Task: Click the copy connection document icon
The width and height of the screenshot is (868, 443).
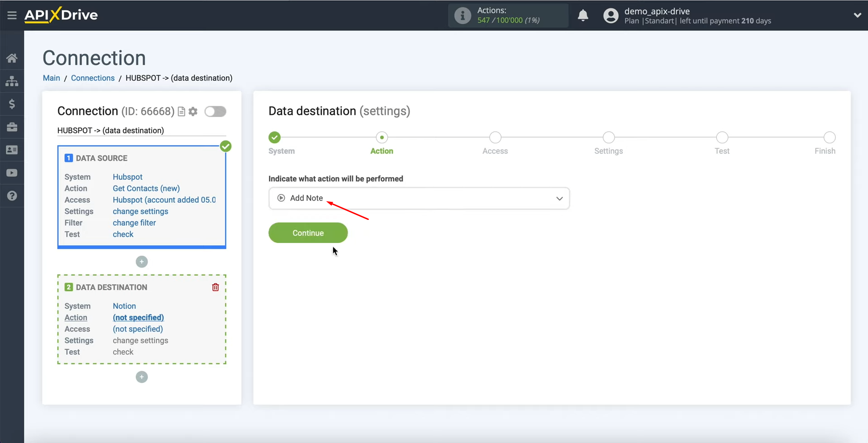Action: pos(181,111)
